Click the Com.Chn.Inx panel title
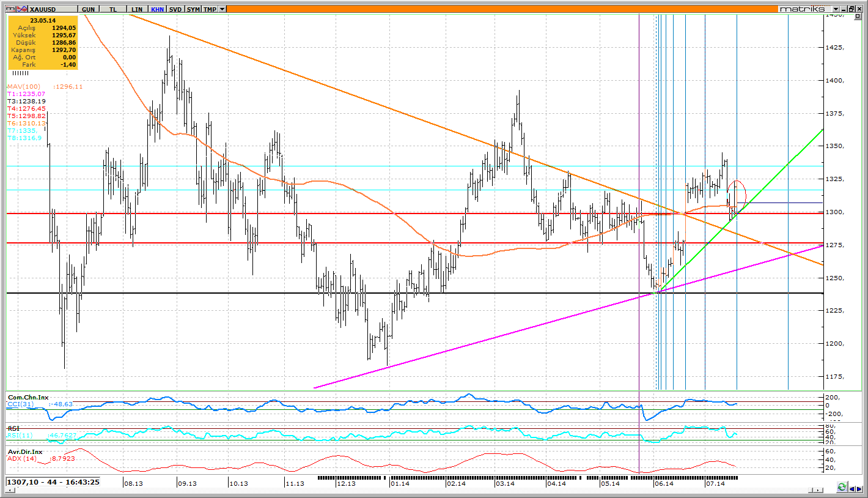868x498 pixels. tap(28, 398)
